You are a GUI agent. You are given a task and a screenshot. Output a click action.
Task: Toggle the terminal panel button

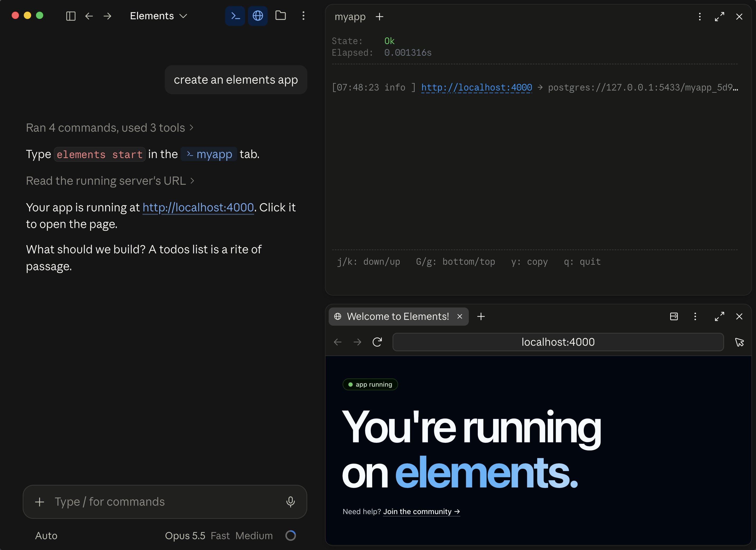point(235,16)
